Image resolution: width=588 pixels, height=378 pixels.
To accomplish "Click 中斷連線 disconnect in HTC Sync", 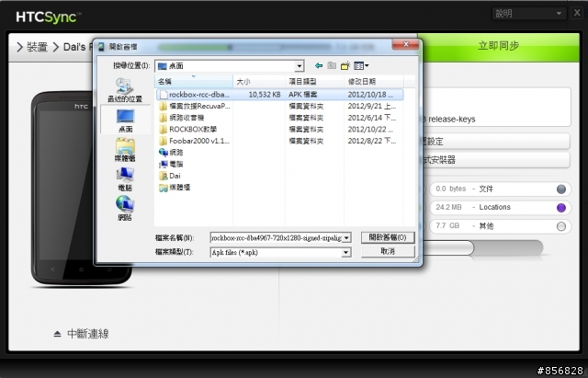I will click(x=88, y=334).
